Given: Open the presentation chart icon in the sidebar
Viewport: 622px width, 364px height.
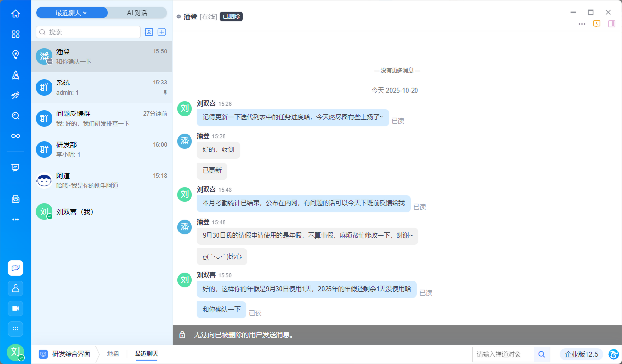Looking at the screenshot, I should 16,167.
